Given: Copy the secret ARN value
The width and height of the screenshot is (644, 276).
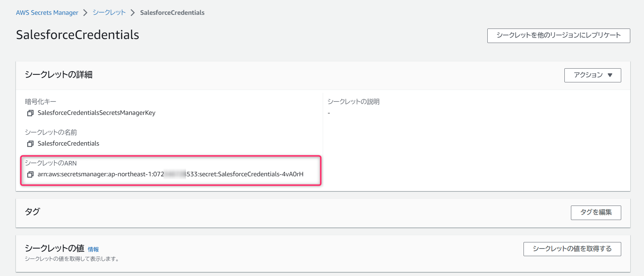Looking at the screenshot, I should (30, 174).
